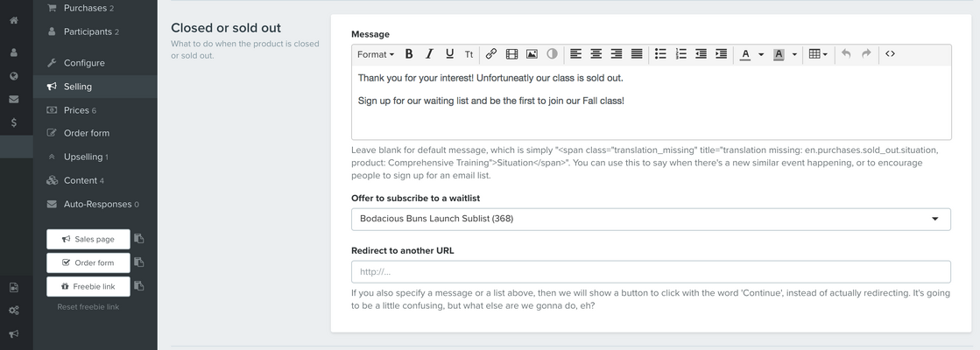980x350 pixels.
Task: Toggle bold formatting in message editor
Action: (x=409, y=54)
